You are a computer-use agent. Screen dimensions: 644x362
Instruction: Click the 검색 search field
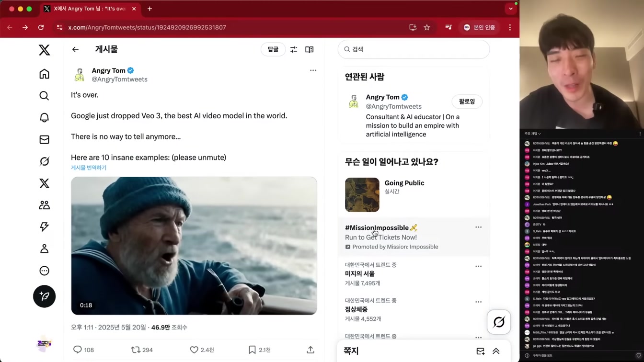pos(414,49)
